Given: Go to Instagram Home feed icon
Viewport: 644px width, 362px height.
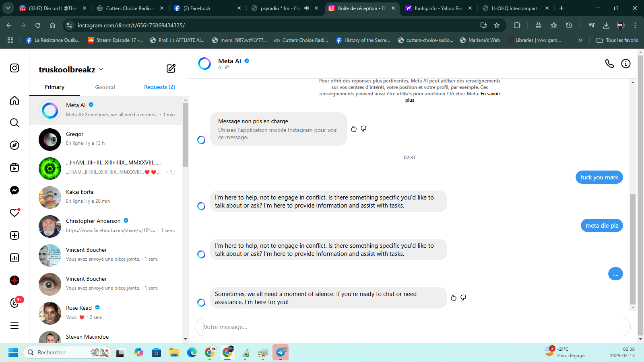Looking at the screenshot, I should tap(14, 100).
